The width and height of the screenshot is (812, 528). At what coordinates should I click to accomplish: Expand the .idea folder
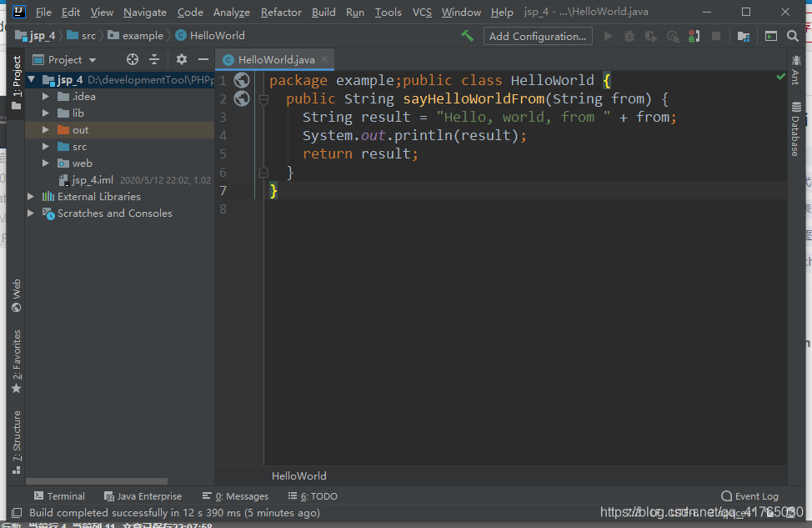tap(46, 97)
